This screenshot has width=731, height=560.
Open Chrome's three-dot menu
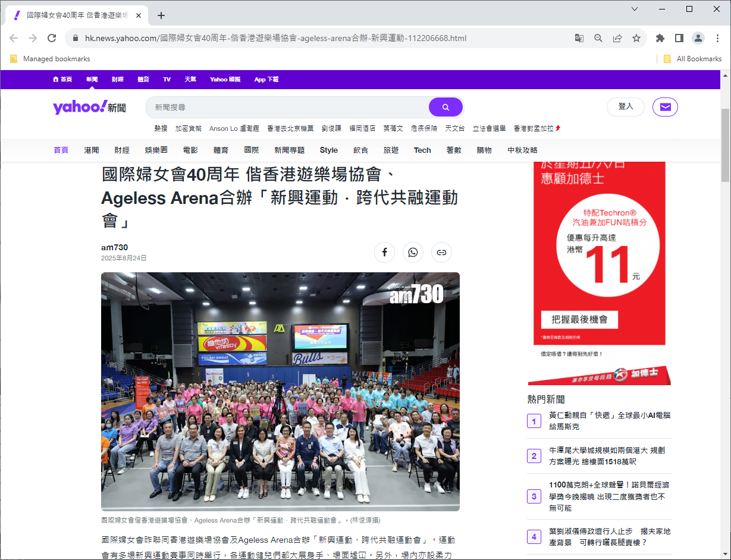pos(718,37)
